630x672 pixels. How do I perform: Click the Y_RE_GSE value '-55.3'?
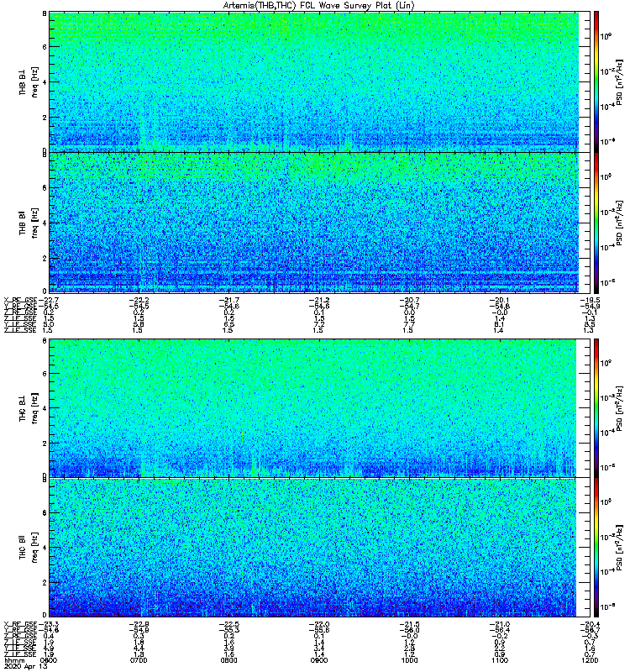(x=228, y=630)
